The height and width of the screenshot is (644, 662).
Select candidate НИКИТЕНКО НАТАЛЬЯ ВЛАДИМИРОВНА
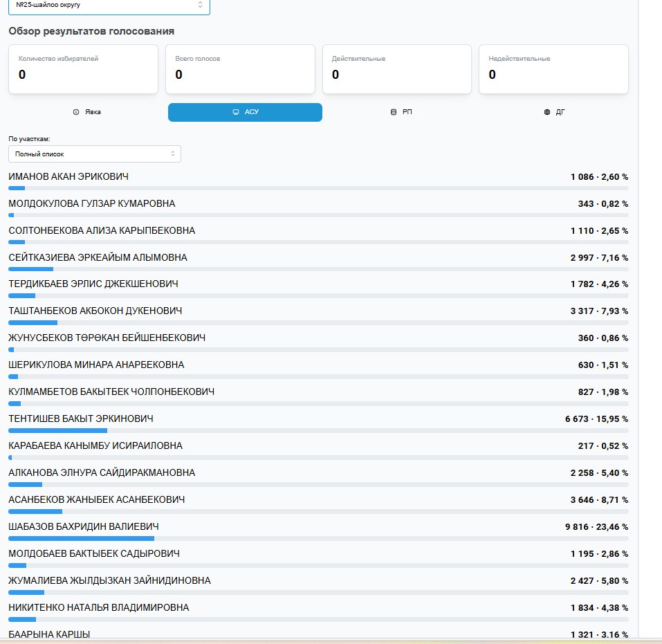99,607
